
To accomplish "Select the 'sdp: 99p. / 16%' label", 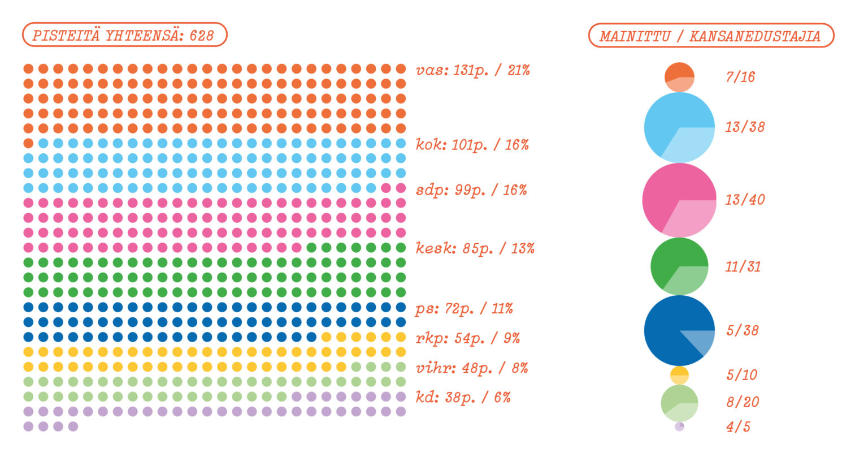I will pyautogui.click(x=471, y=190).
